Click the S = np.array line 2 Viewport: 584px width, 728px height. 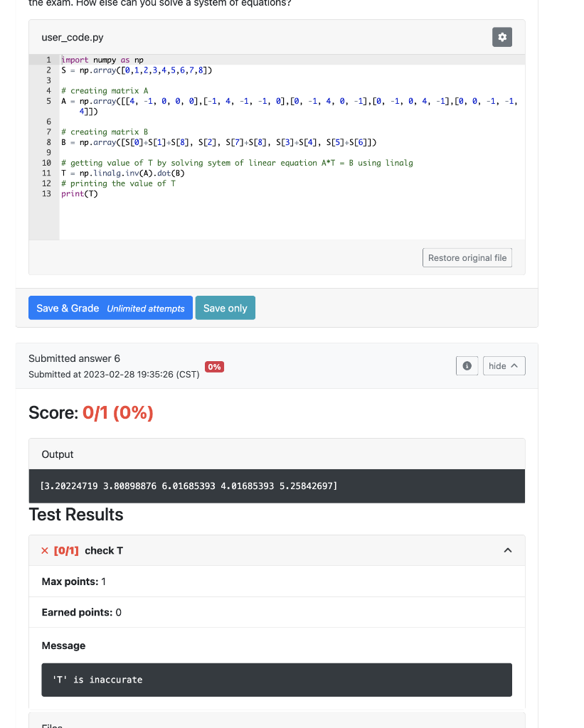137,70
